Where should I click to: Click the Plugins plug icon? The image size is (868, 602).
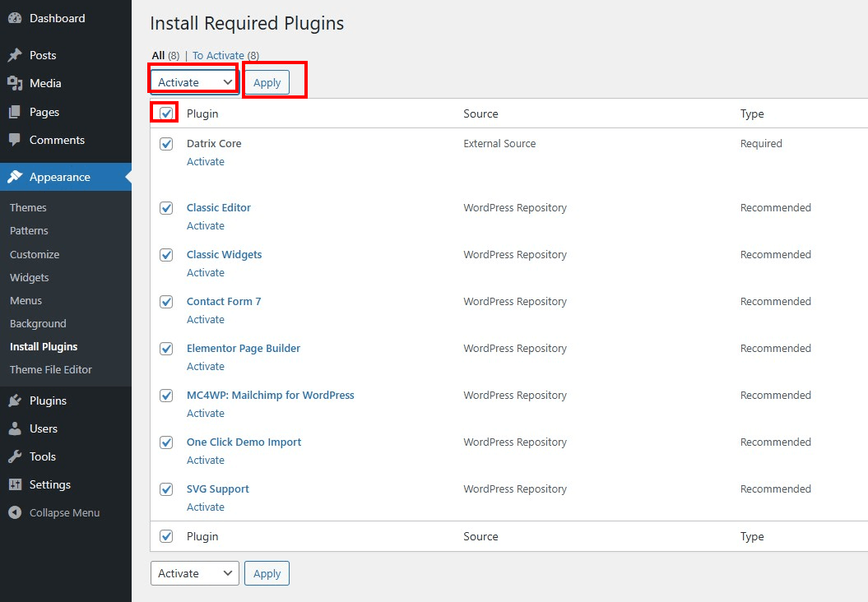tap(15, 401)
